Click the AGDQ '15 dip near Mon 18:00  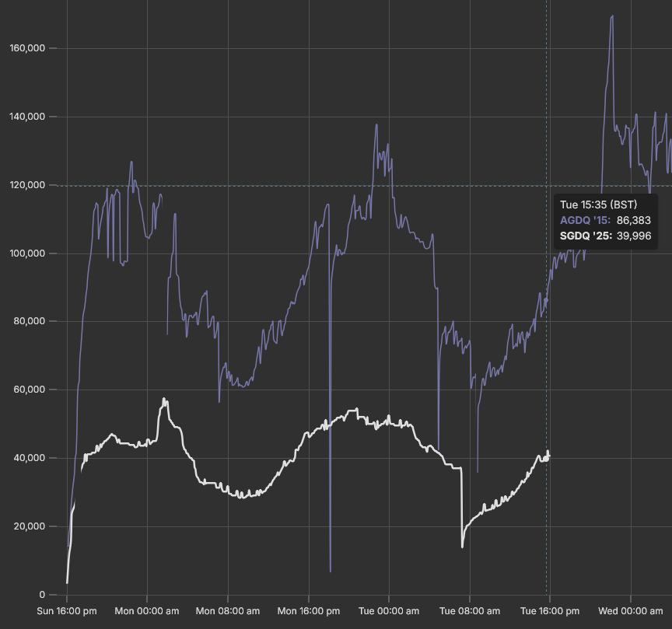click(x=330, y=571)
